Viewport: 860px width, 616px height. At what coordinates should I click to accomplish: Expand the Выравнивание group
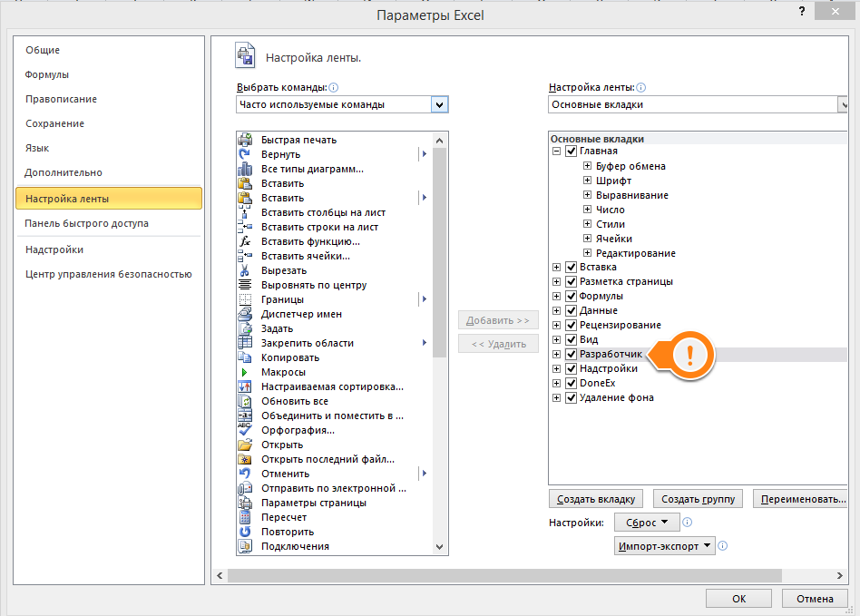pyautogui.click(x=587, y=195)
